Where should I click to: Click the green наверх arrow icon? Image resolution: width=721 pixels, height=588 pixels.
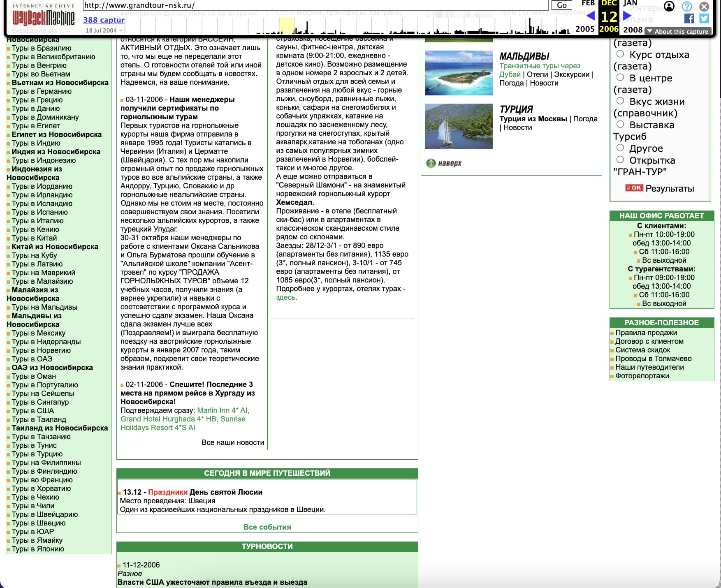click(x=431, y=163)
